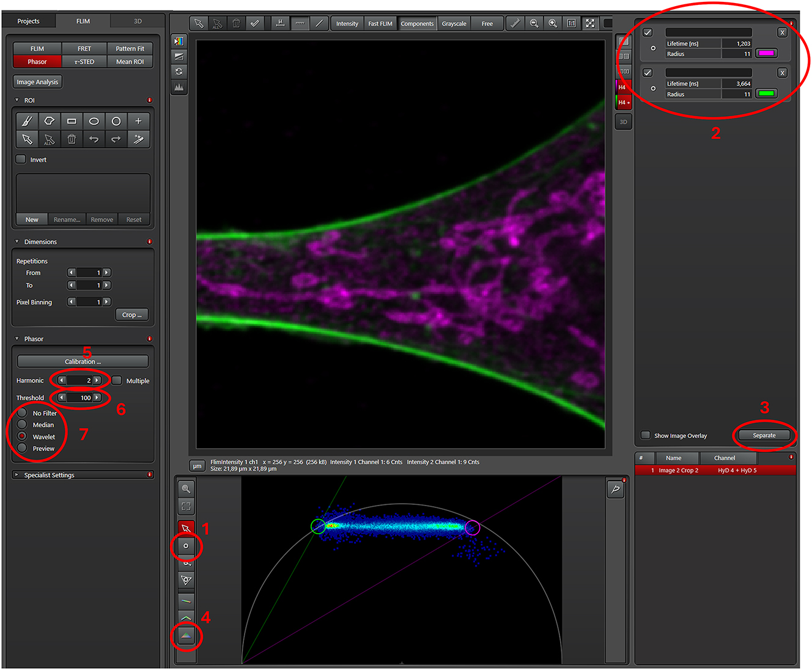Select the polygon ROI tool
812x670 pixels.
(50, 121)
